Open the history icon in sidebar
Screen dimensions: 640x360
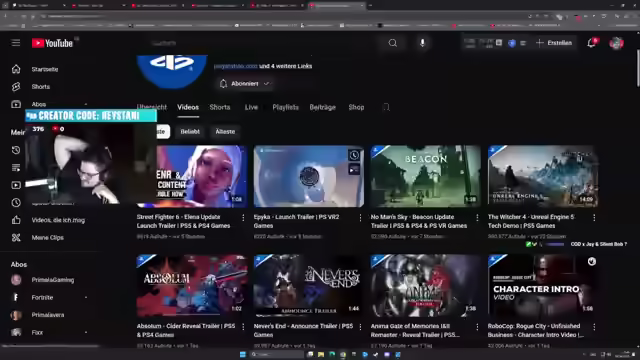point(16,150)
